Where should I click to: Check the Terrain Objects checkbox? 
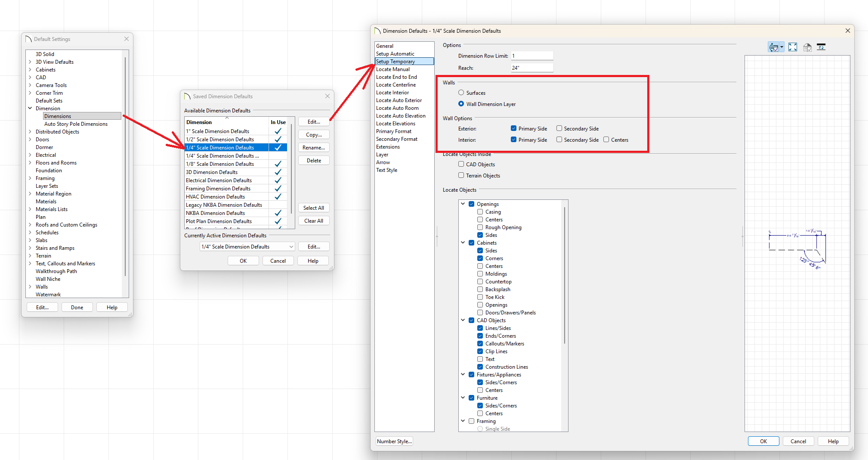(461, 175)
